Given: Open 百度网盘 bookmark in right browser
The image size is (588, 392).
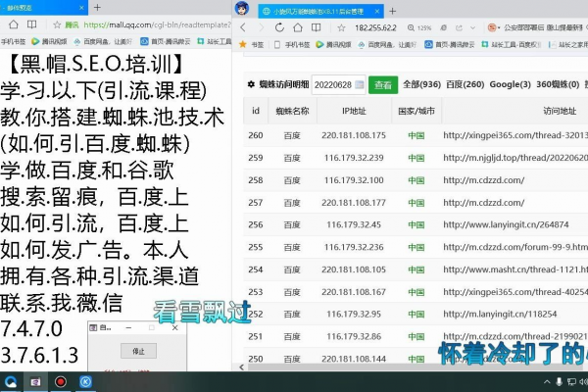Looking at the screenshot, I should [x=387, y=45].
